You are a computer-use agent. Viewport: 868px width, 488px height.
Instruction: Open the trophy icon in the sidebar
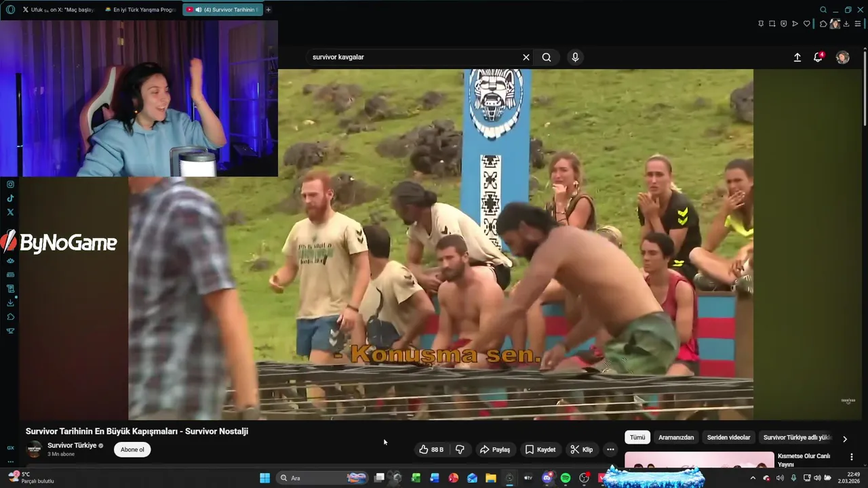pos(10,331)
